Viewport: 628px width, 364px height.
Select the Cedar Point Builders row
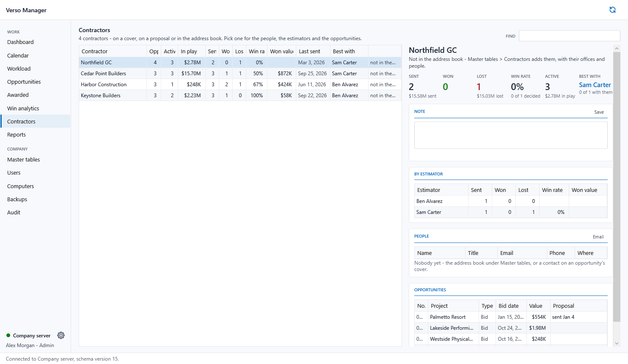coord(240,73)
